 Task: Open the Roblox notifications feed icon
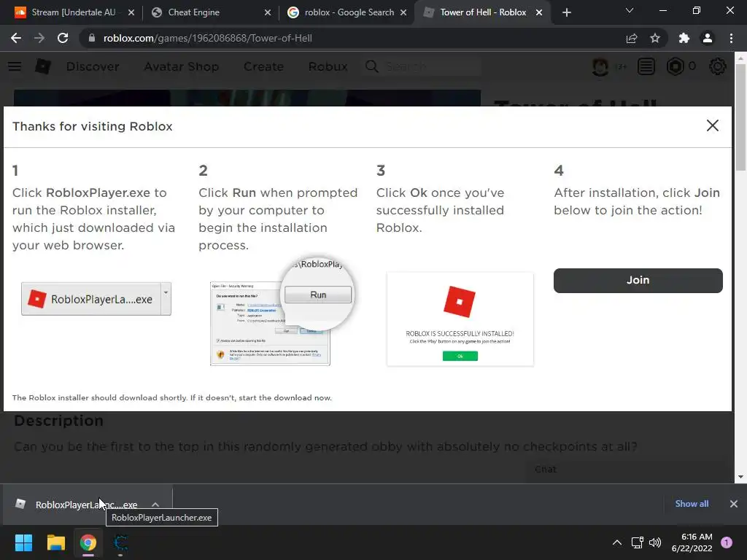pyautogui.click(x=646, y=66)
